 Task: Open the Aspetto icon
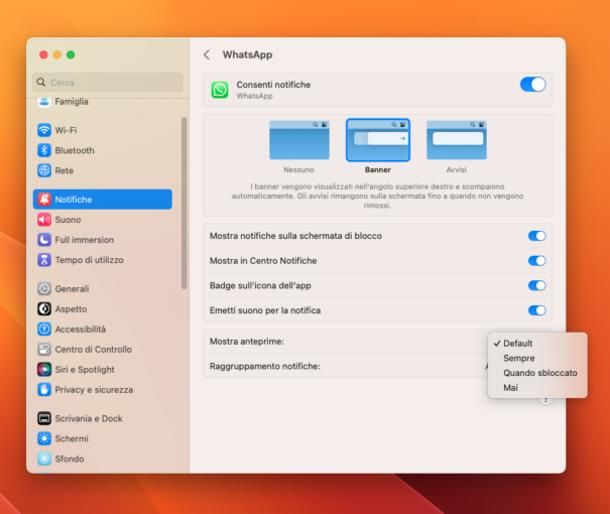[44, 309]
